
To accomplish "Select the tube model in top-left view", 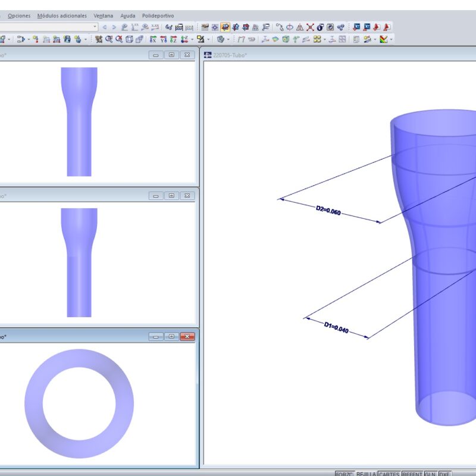I will 79,122.
